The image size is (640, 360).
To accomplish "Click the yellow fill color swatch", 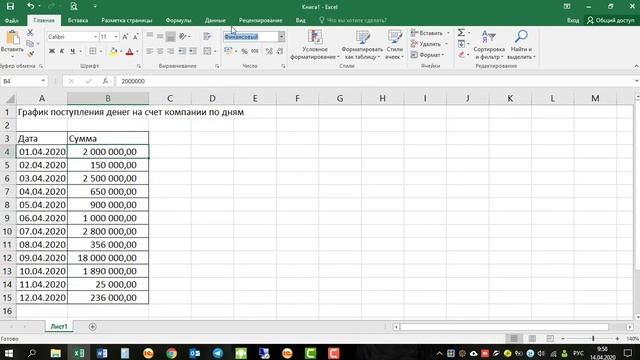I will coord(113,51).
